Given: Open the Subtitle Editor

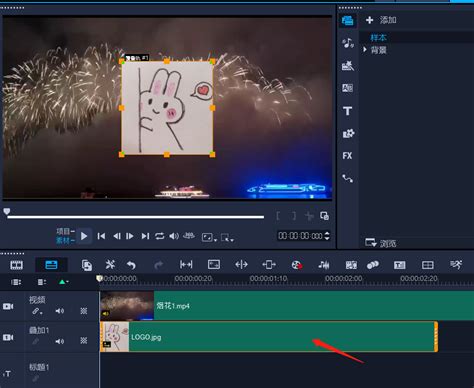Looking at the screenshot, I should 400,265.
